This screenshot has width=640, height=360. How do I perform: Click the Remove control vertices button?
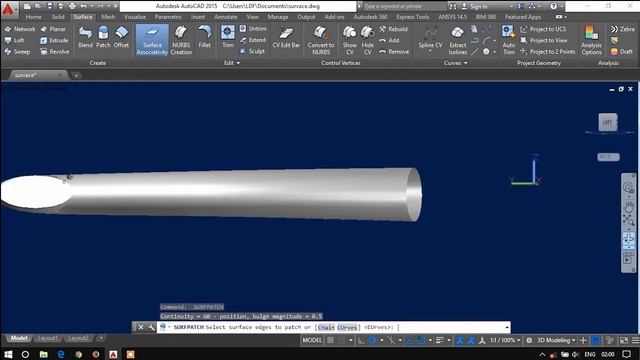pyautogui.click(x=394, y=52)
